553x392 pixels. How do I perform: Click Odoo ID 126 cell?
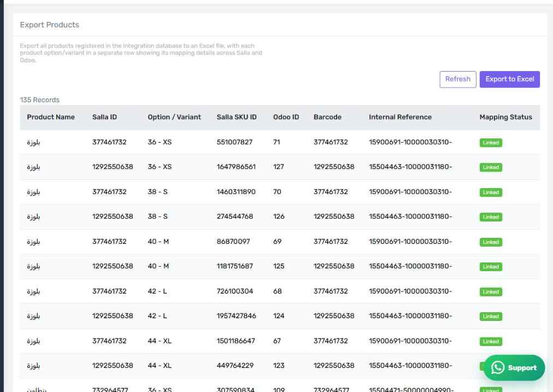pyautogui.click(x=279, y=217)
